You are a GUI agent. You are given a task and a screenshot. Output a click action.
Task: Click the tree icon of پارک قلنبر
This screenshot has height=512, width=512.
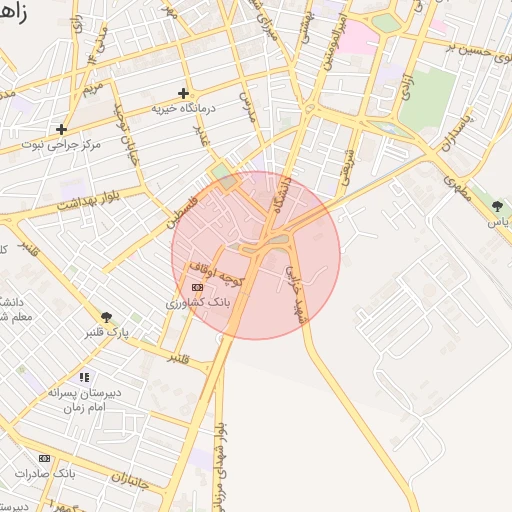[106, 317]
